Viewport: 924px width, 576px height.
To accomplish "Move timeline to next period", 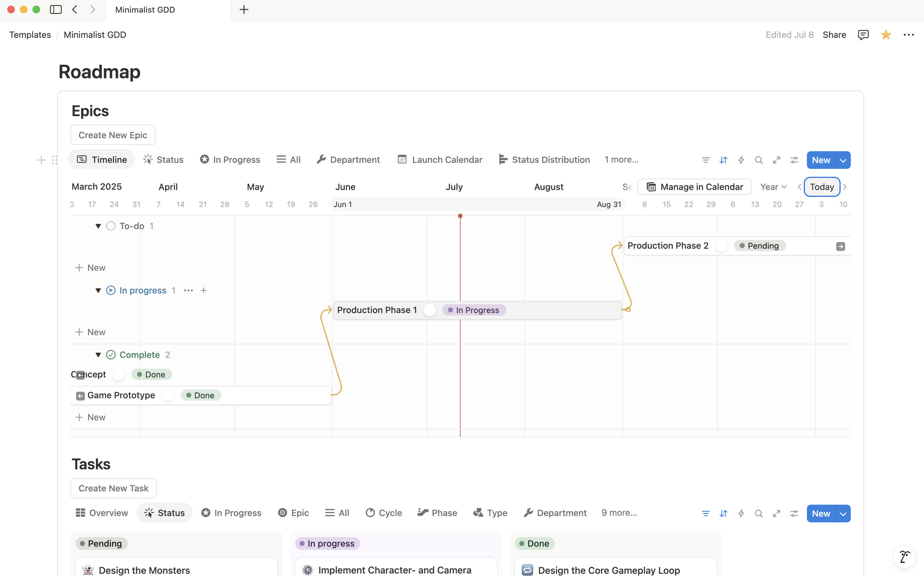I will (845, 187).
